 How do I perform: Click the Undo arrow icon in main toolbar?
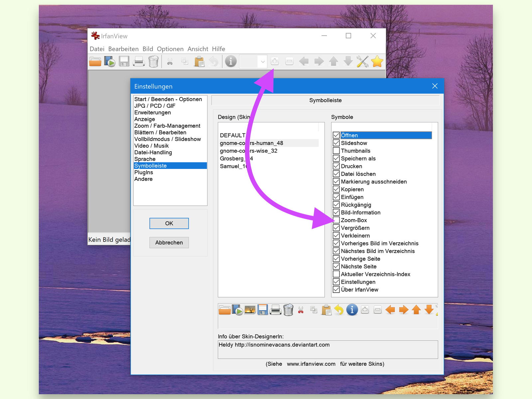pyautogui.click(x=214, y=62)
